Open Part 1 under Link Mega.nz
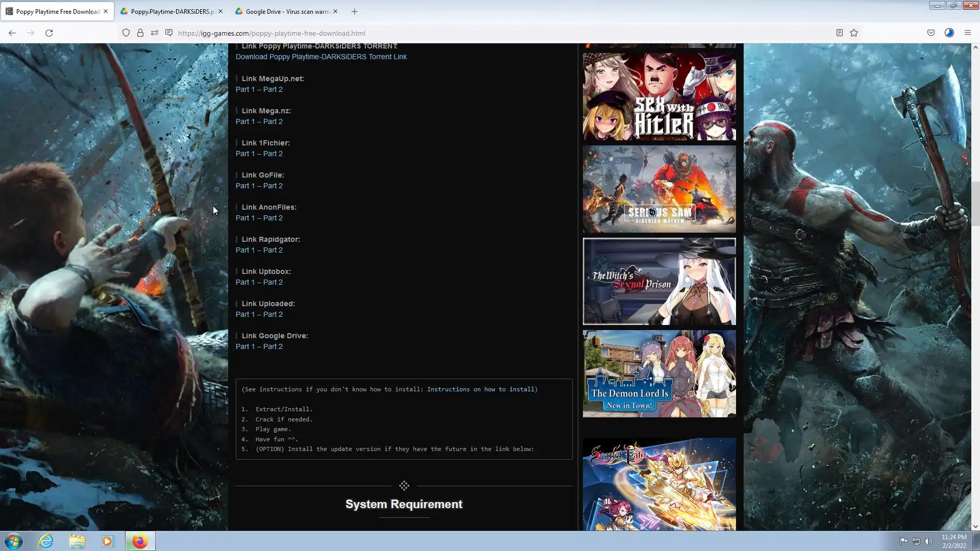 click(245, 121)
